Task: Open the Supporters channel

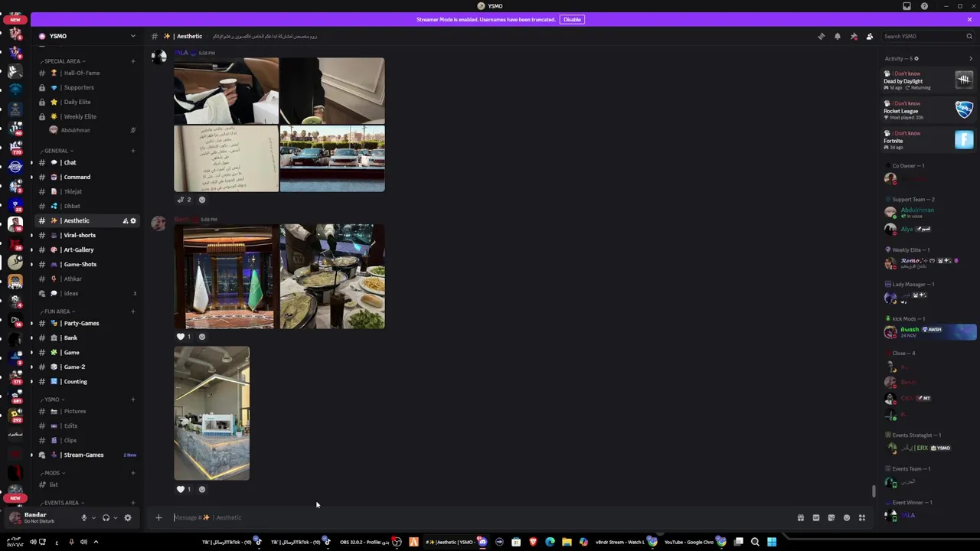Action: point(87,87)
